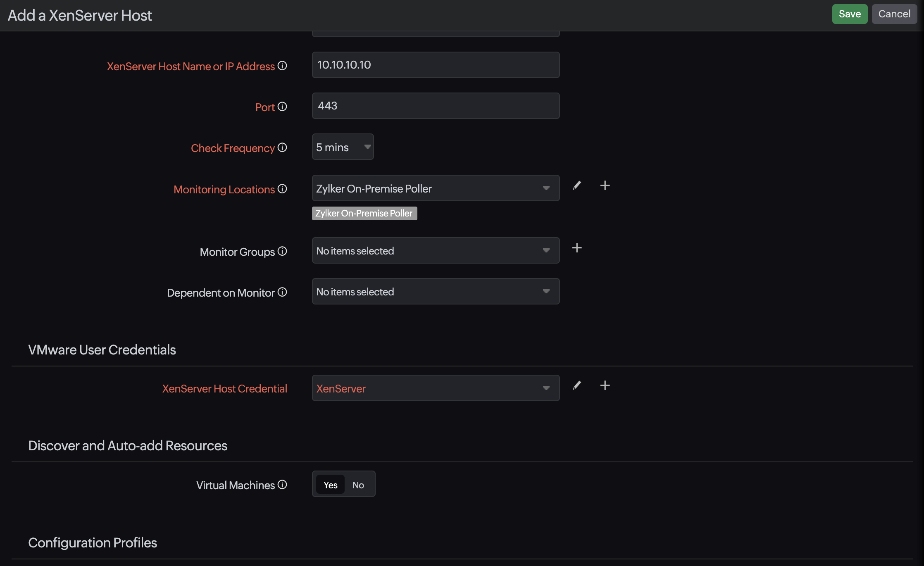Open XenServer Host Credential dropdown

pyautogui.click(x=435, y=388)
